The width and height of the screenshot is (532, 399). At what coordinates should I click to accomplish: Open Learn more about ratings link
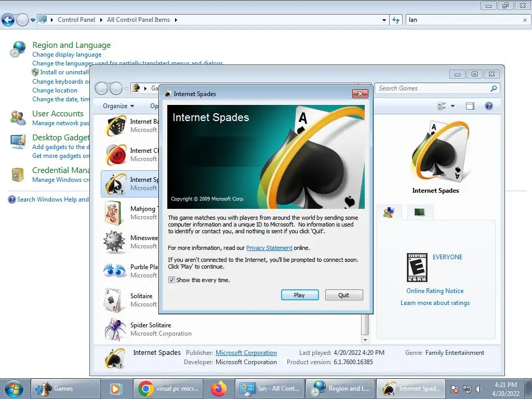435,303
